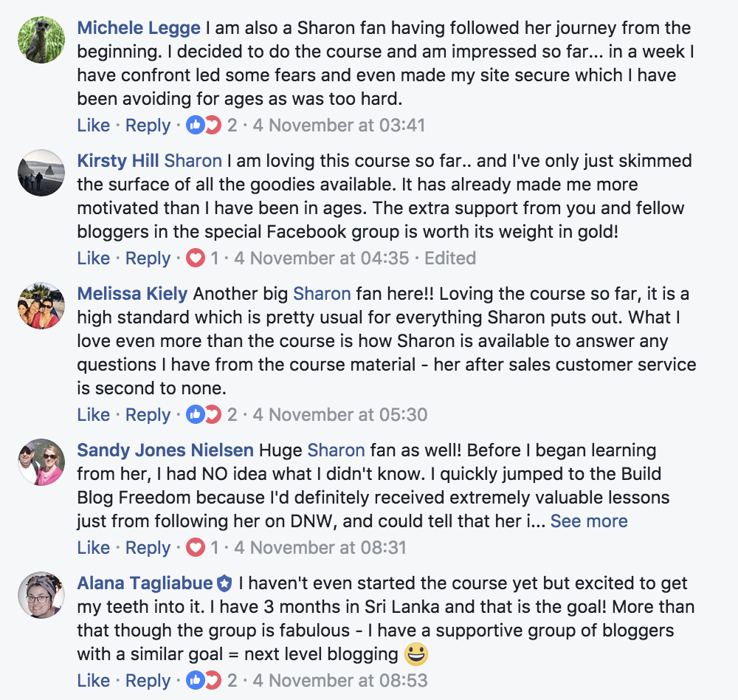Open Alana Tagliabue's profile picture

(x=41, y=595)
